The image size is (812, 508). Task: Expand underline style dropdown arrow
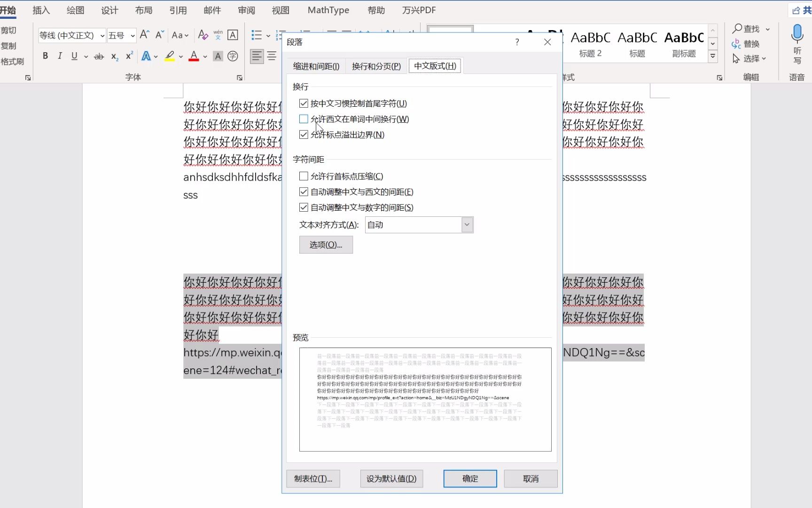[x=86, y=56]
